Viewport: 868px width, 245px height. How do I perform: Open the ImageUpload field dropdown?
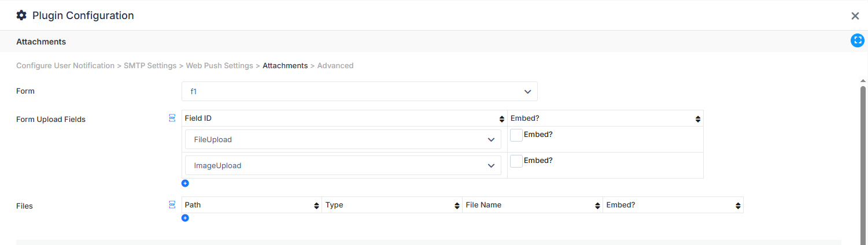point(343,165)
